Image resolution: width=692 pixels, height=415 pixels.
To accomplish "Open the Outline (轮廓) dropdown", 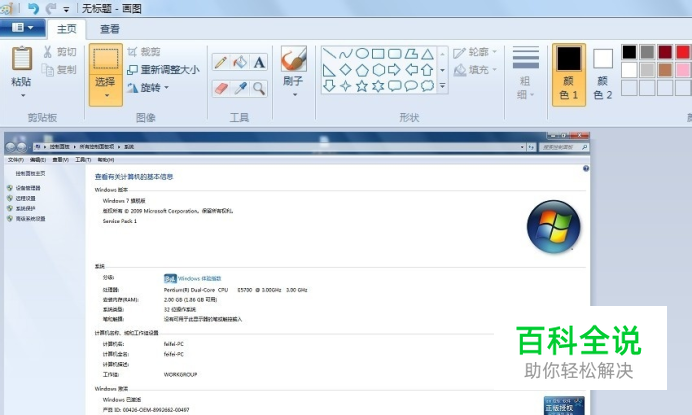I will pyautogui.click(x=475, y=52).
